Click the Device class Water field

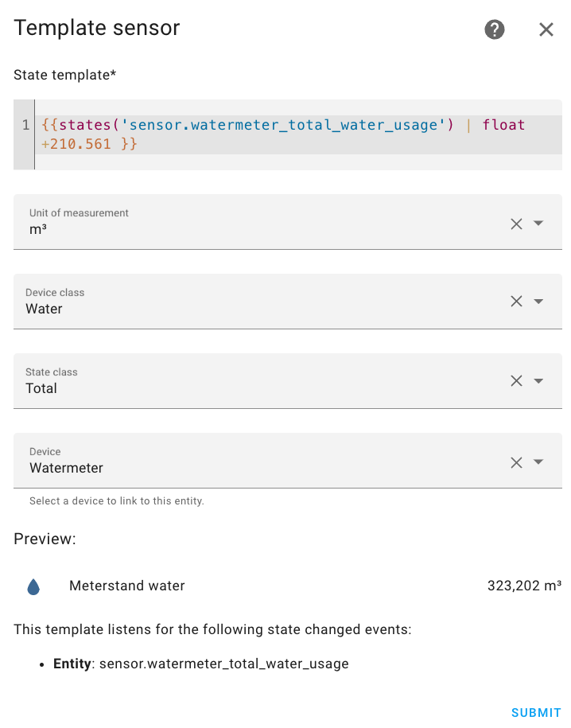pyautogui.click(x=260, y=302)
